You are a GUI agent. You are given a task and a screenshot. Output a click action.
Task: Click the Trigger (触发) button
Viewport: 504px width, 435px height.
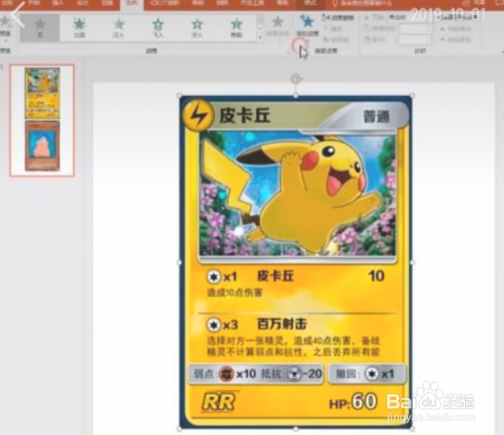point(335,29)
